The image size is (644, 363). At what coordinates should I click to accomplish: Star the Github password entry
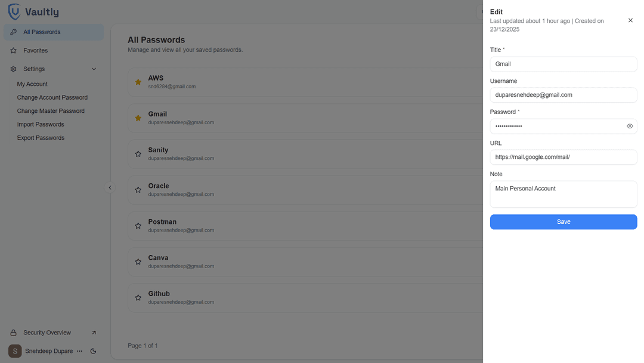point(138,297)
